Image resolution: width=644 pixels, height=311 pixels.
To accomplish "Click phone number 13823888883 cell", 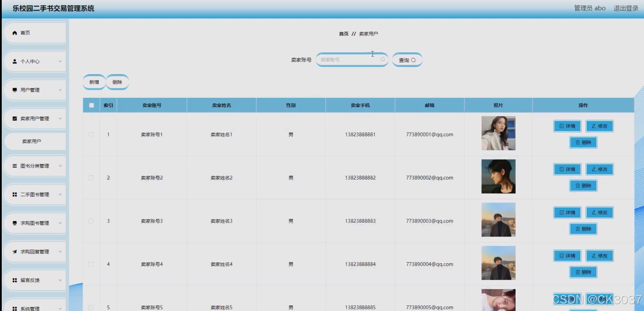I will pos(360,221).
